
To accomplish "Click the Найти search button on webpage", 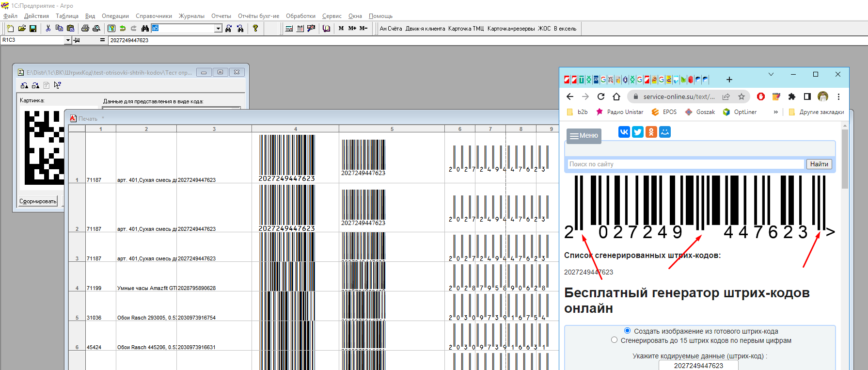I will tap(819, 164).
